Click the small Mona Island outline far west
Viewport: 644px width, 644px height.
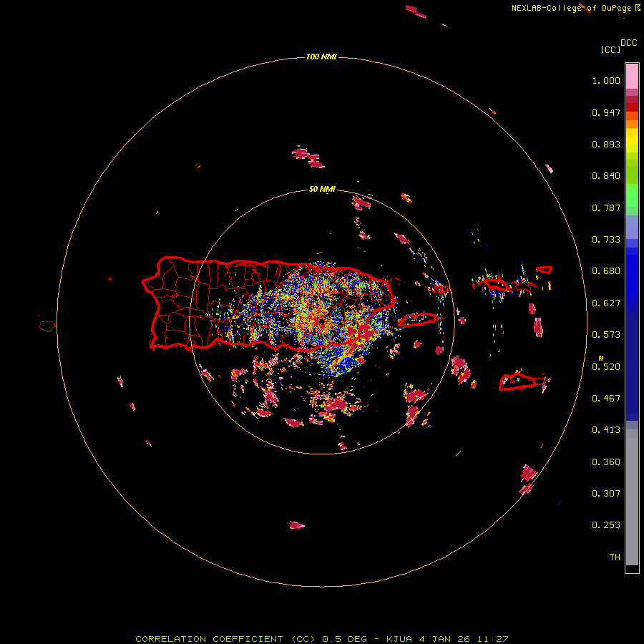pos(47,326)
